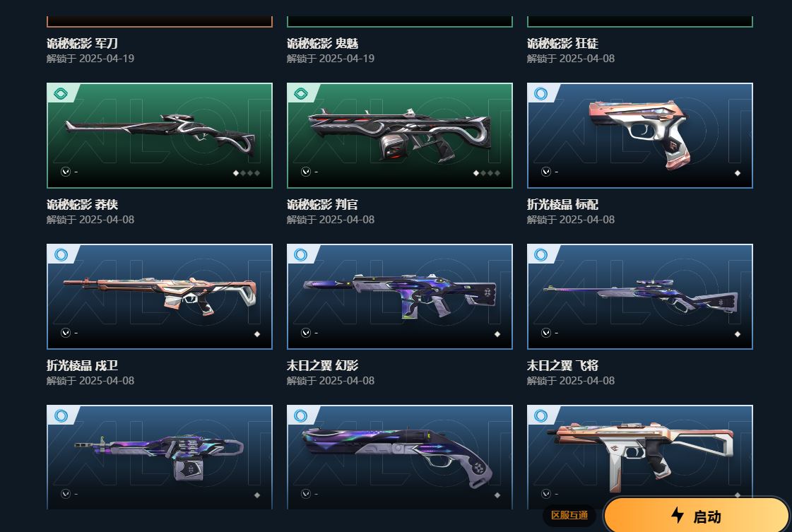Image resolution: width=792 pixels, height=532 pixels.
Task: Click blue tier icon on 末日之翼 飞将 card
Action: click(541, 255)
